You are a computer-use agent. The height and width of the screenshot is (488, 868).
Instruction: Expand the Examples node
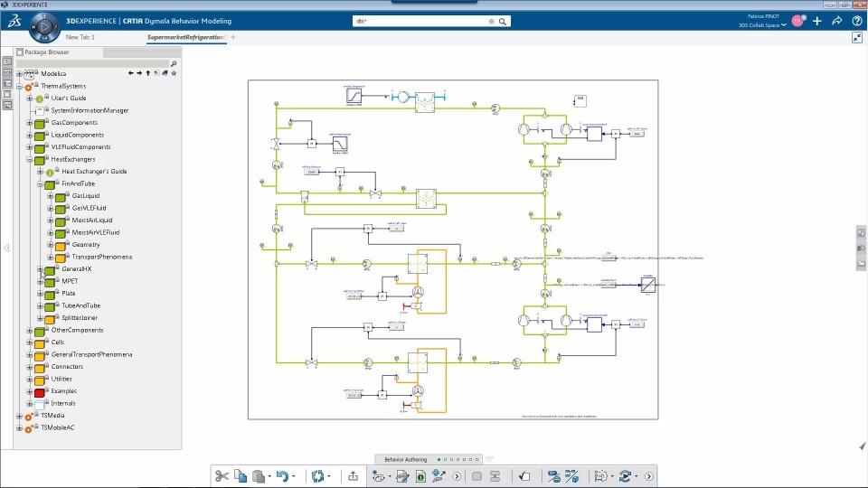30,391
